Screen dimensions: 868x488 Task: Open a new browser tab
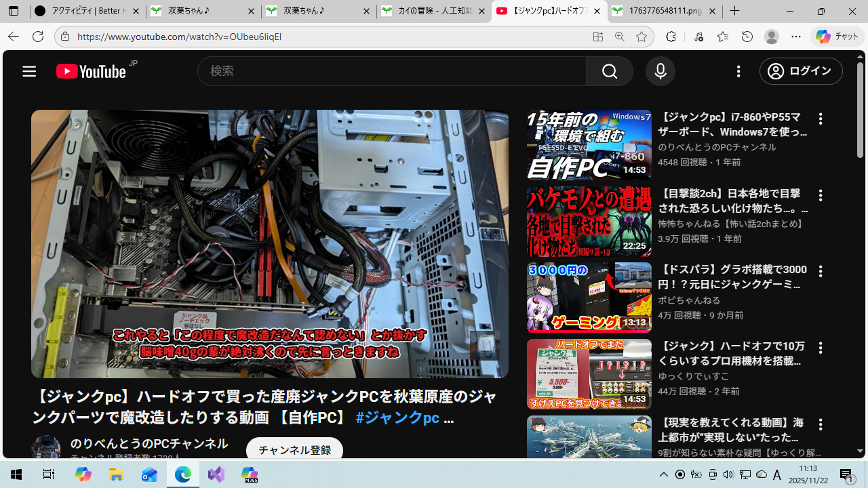point(735,12)
